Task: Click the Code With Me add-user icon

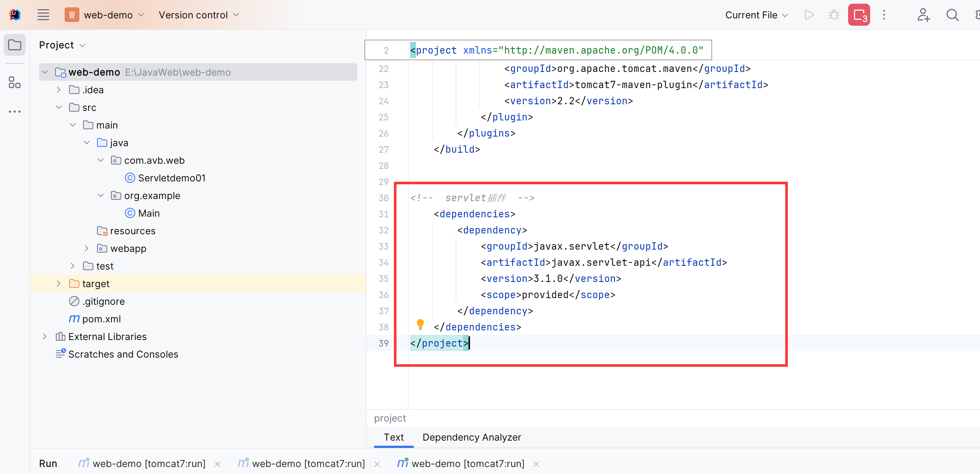Action: point(923,15)
